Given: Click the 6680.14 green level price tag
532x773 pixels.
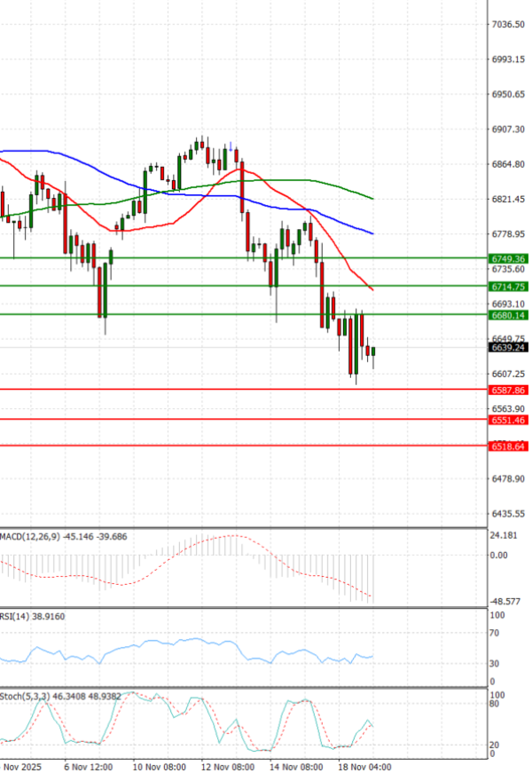Looking at the screenshot, I should 507,315.
